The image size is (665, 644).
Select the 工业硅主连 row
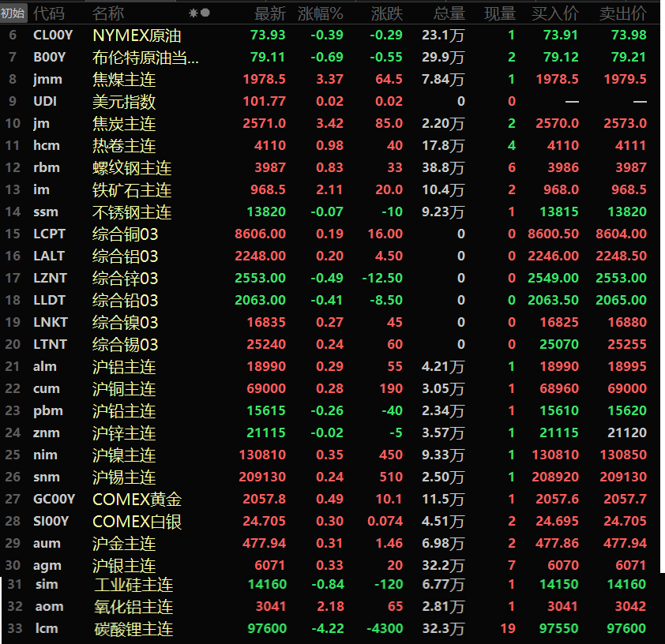coord(133,585)
